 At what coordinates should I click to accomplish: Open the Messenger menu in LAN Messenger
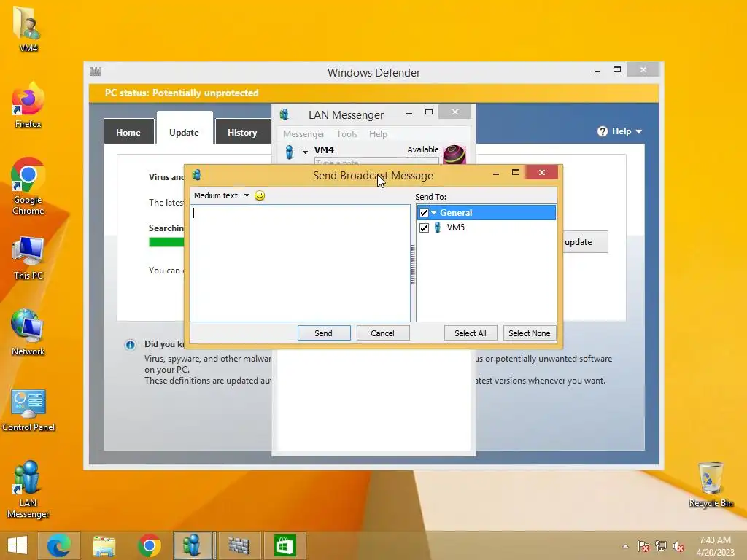pyautogui.click(x=304, y=134)
